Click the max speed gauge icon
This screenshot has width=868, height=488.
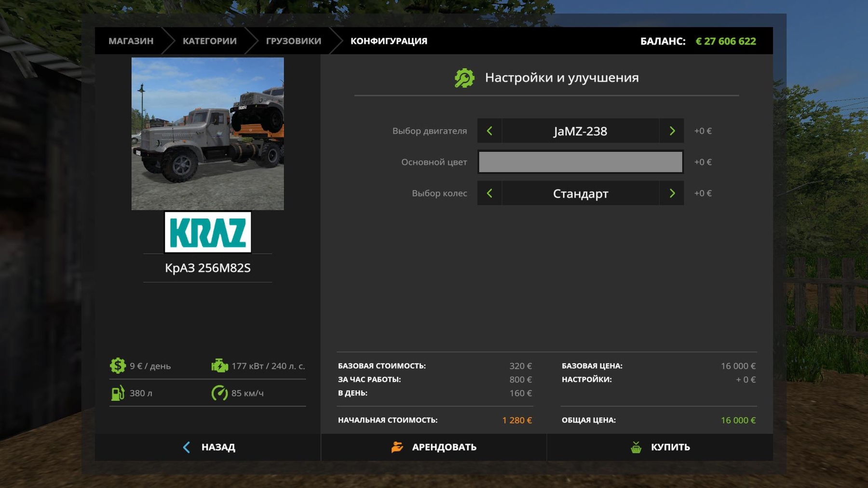pyautogui.click(x=219, y=393)
